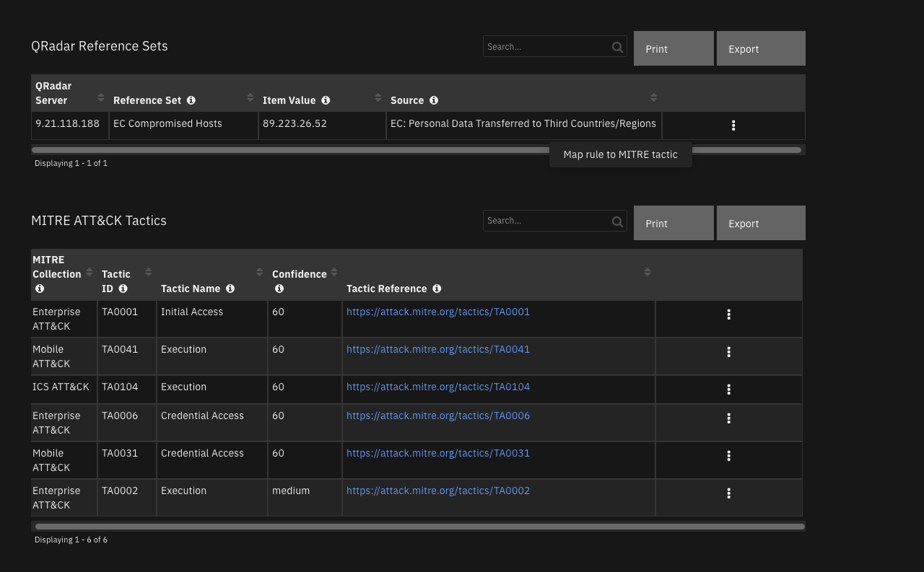Click the Print button above Reference Sets

tap(673, 48)
